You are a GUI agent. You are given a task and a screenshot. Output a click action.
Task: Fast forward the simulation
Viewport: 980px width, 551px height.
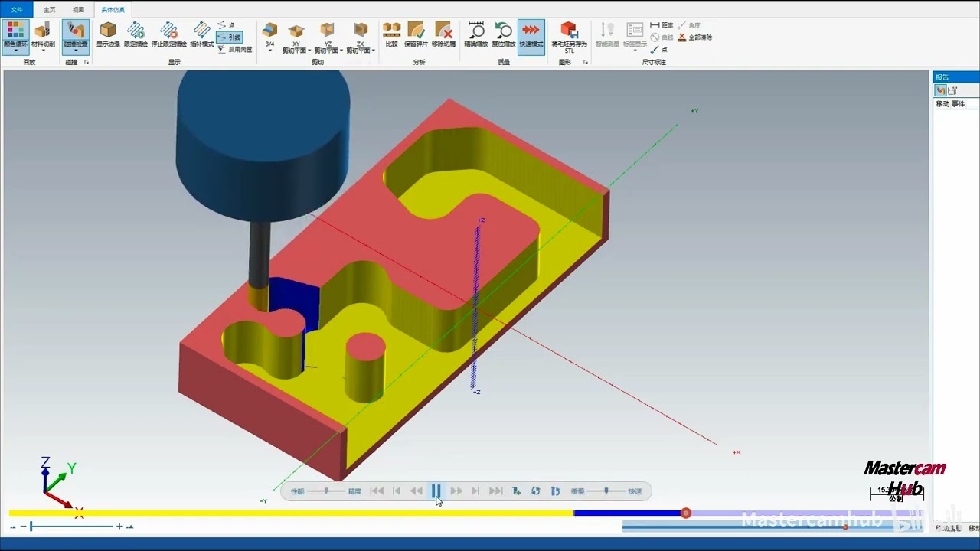click(456, 491)
